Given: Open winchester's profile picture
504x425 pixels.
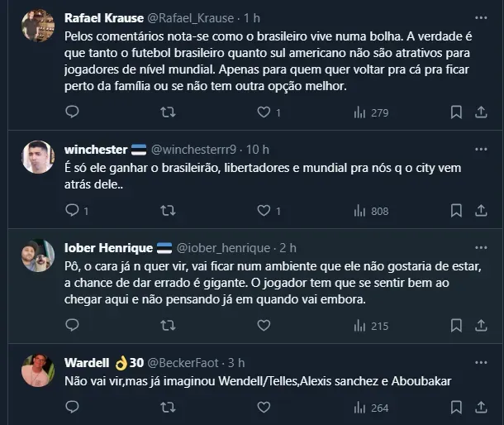Looking at the screenshot, I should click(38, 158).
